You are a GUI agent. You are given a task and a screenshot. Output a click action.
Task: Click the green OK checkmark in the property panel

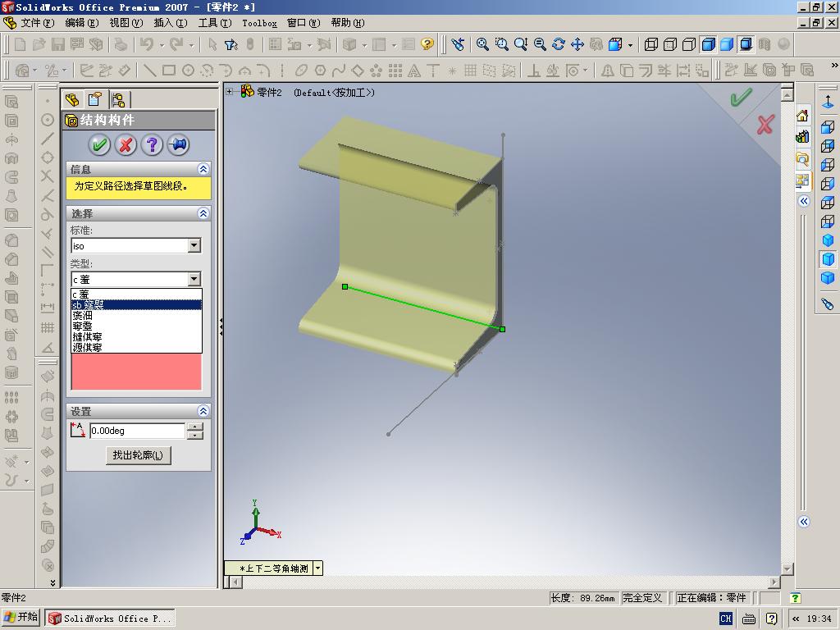[99, 144]
